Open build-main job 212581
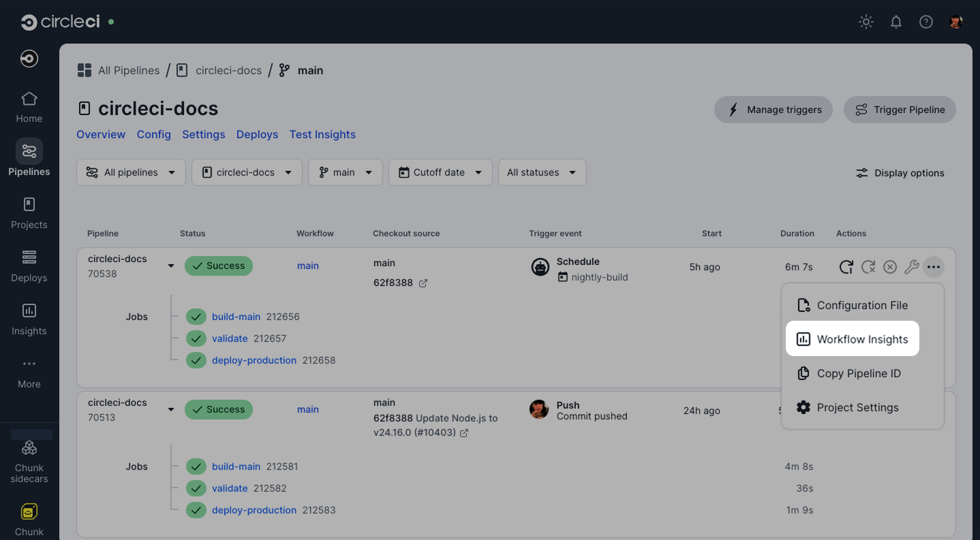Image resolution: width=980 pixels, height=540 pixels. pyautogui.click(x=236, y=466)
